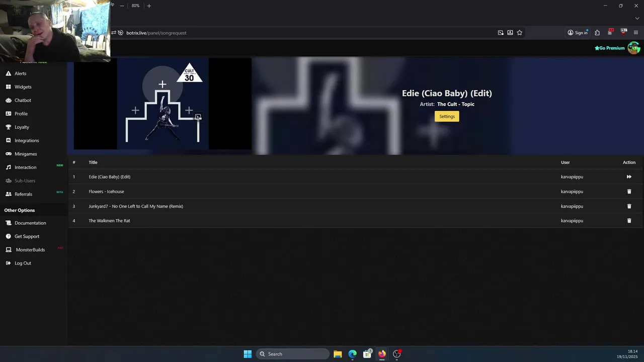Viewport: 644px width, 362px height.
Task: Open the Interaction section
Action: 25,167
